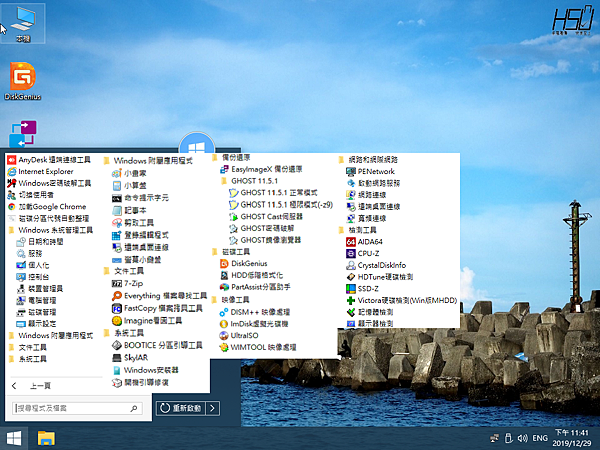
Task: Launch FastCopy file copy tool
Action: [x=157, y=308]
